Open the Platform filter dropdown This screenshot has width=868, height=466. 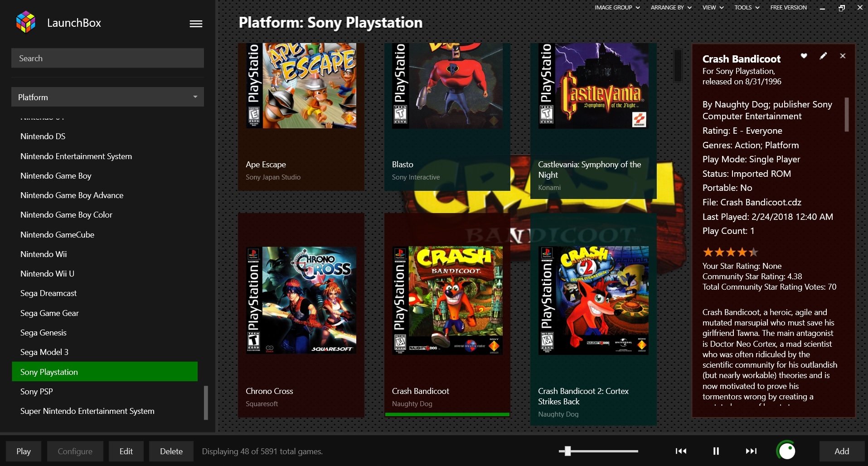tap(107, 97)
